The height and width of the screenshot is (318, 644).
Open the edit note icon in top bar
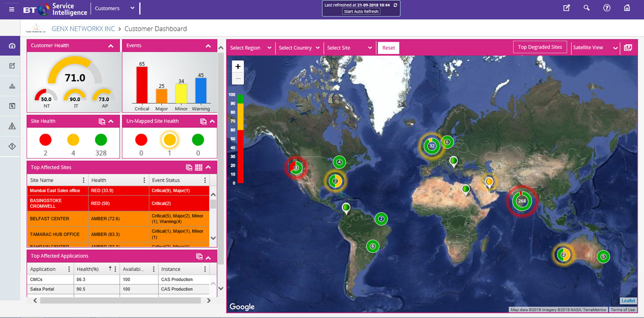[567, 8]
